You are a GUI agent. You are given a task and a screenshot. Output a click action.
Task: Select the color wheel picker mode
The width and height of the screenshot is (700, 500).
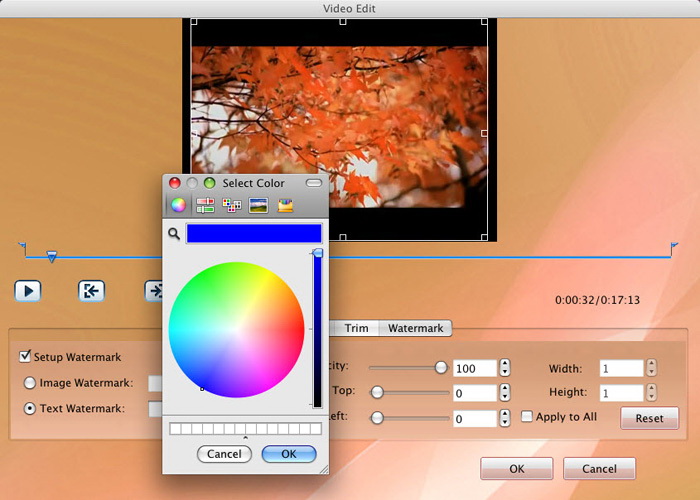point(177,205)
